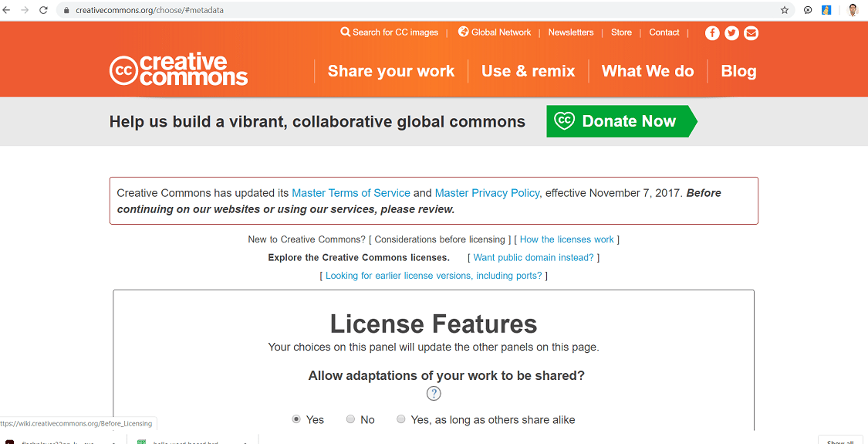Open the Share your work menu
Screen dimensions: 868x444
pyautogui.click(x=391, y=71)
